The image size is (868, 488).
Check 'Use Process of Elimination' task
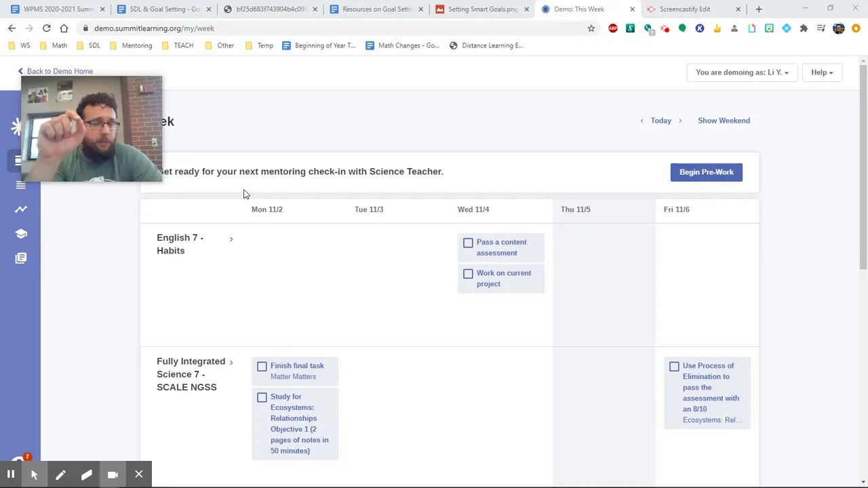click(x=674, y=366)
